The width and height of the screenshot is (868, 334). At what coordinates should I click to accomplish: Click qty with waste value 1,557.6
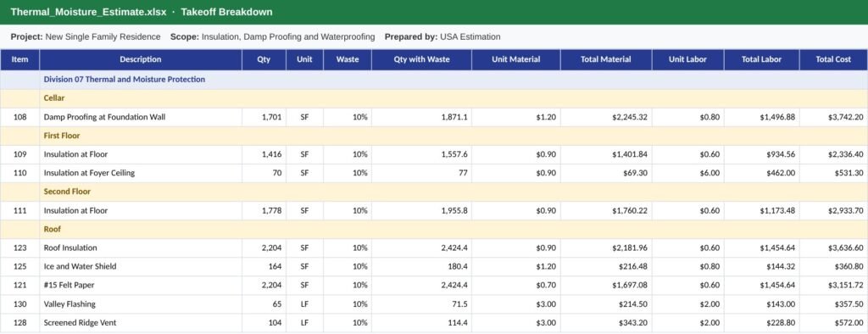pyautogui.click(x=422, y=154)
